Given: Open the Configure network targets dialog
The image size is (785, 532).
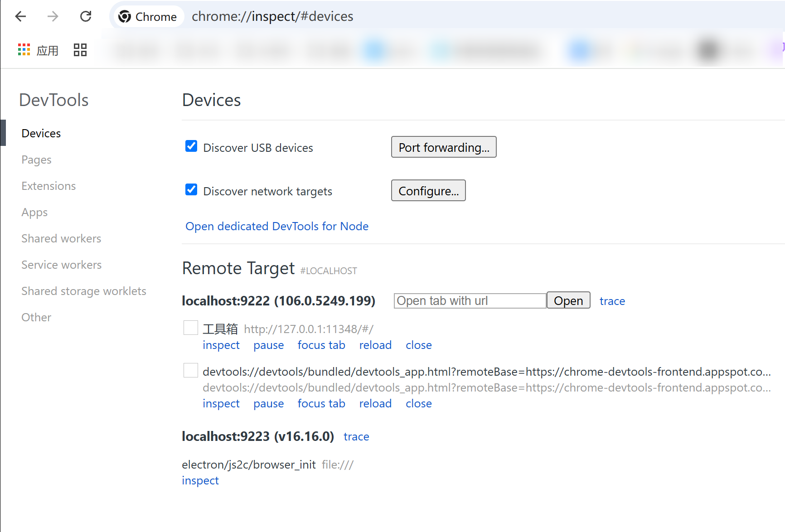Looking at the screenshot, I should (428, 190).
